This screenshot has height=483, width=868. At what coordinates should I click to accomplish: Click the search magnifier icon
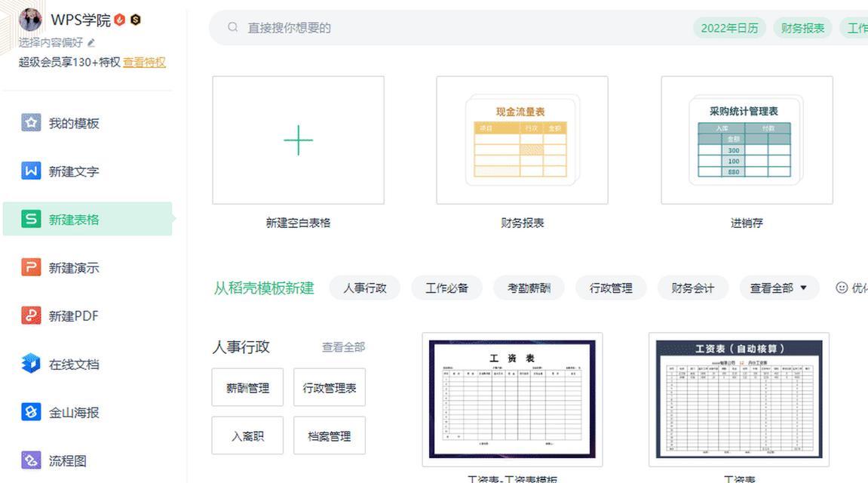click(232, 27)
